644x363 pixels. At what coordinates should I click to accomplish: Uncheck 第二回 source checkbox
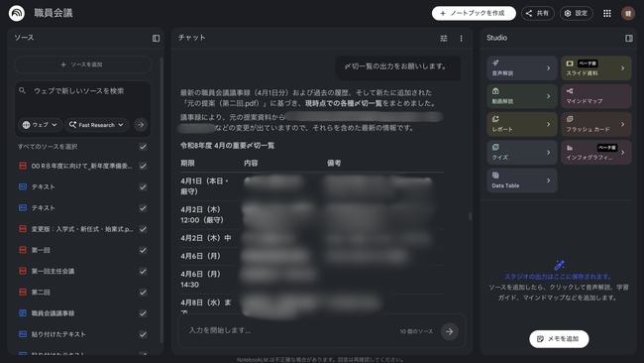tap(143, 293)
